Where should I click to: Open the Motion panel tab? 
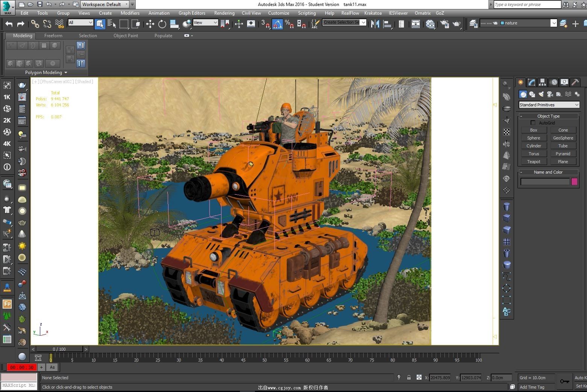[553, 82]
